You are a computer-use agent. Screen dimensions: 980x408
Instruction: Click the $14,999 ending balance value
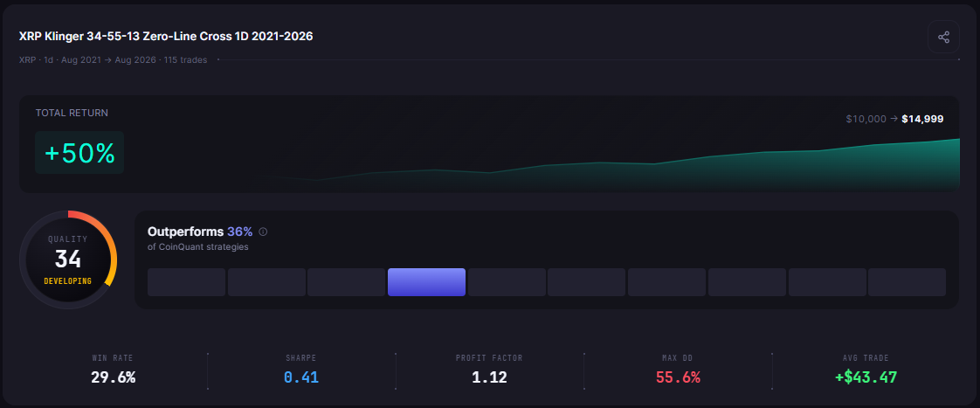(x=922, y=119)
